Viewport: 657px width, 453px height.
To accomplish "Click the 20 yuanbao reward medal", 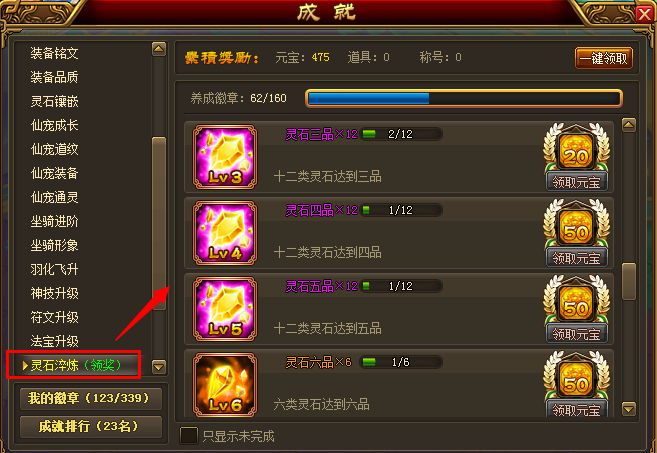I will point(577,150).
